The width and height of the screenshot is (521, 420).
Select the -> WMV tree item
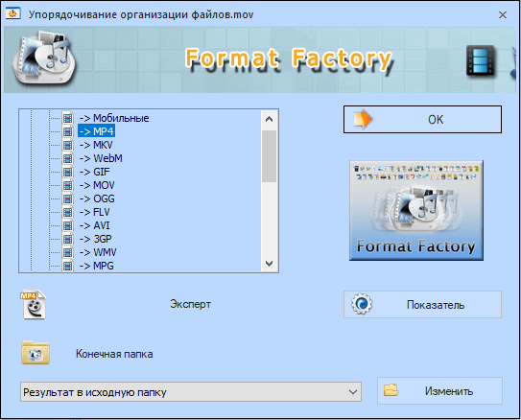click(x=98, y=252)
